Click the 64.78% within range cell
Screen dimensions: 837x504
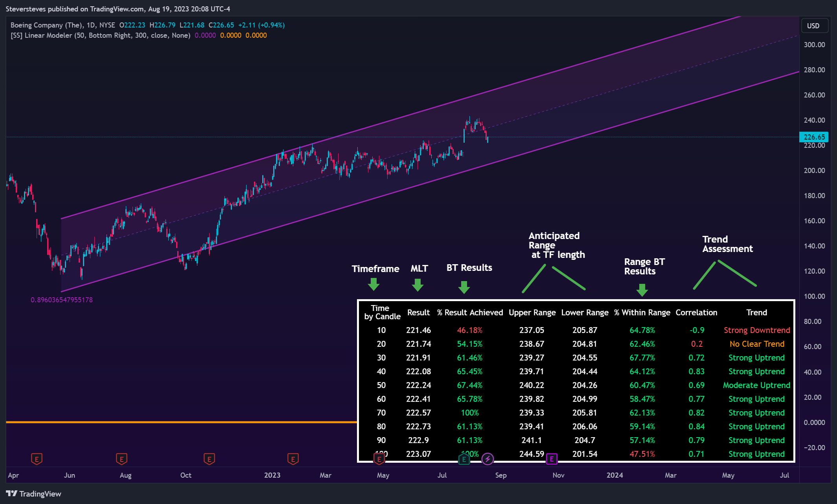coord(642,330)
